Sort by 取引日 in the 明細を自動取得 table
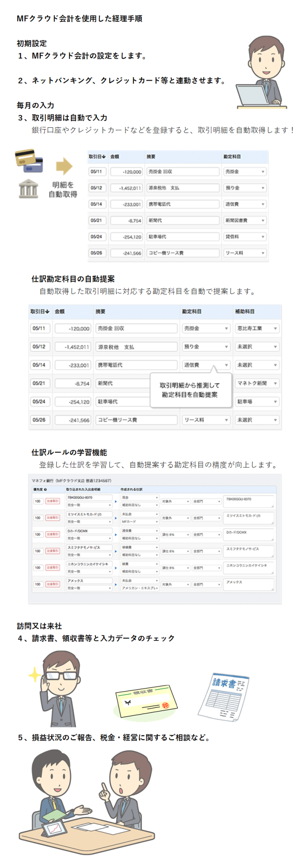This screenshot has width=302, height=868. tap(97, 157)
